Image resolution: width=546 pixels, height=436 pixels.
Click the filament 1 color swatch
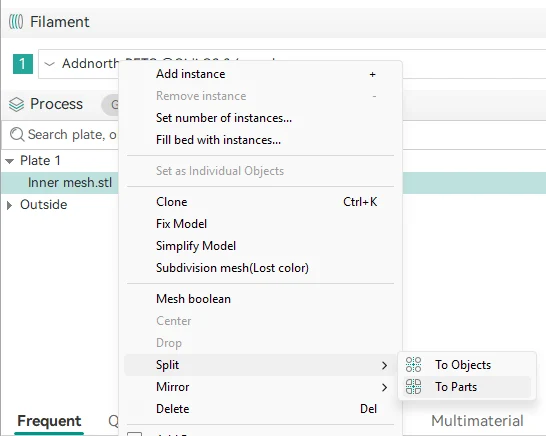pos(23,64)
